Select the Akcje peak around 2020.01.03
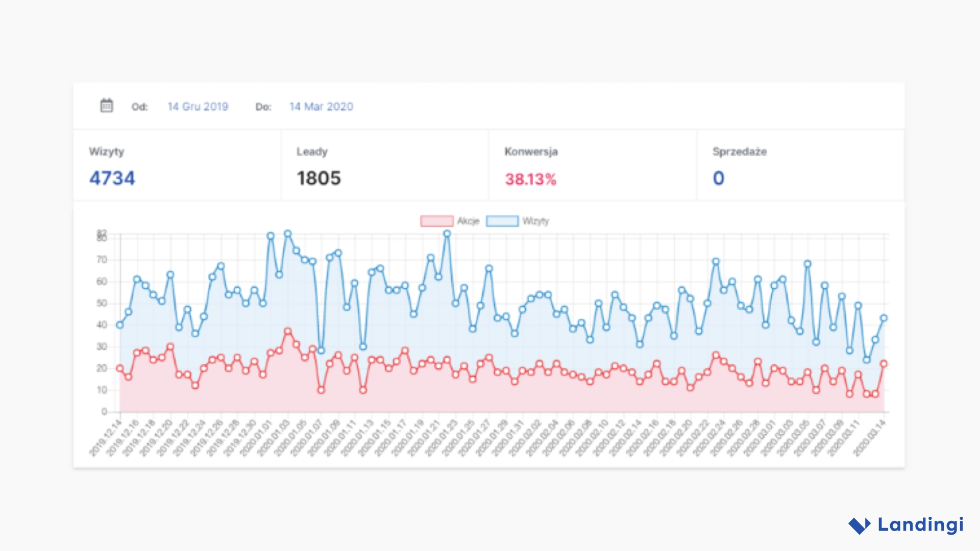Image resolution: width=980 pixels, height=551 pixels. pos(287,331)
